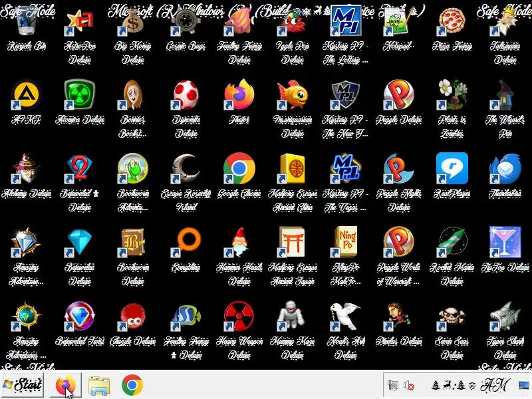
Task: Launch Pixelus Deluxe shortcut
Action: pos(398,316)
